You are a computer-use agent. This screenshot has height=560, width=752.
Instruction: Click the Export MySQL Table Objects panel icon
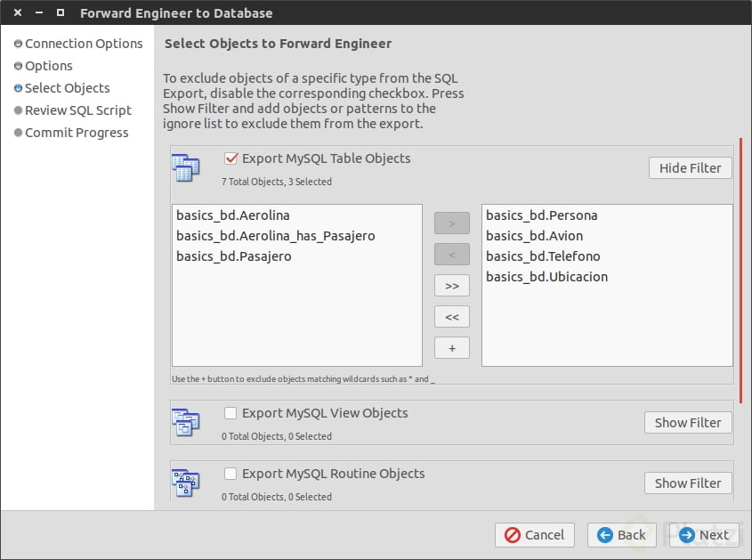pyautogui.click(x=186, y=166)
